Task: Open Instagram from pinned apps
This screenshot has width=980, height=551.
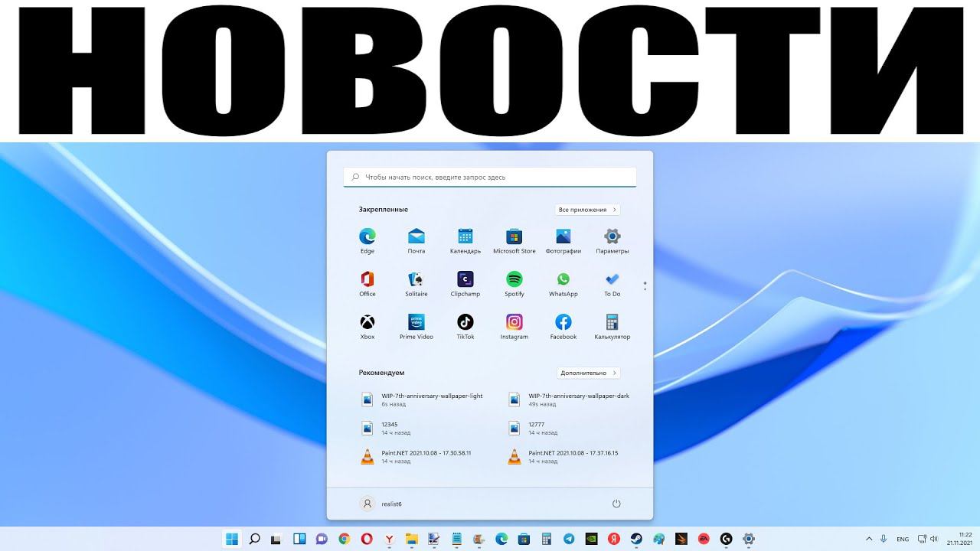Action: (514, 326)
